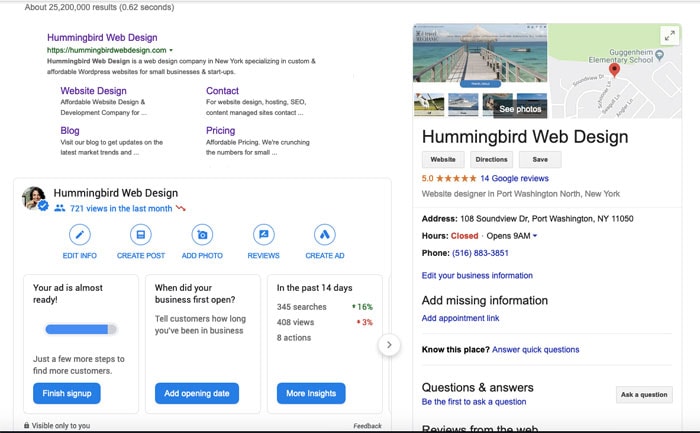Image resolution: width=700 pixels, height=433 pixels.
Task: Open the Reviews icon
Action: pyautogui.click(x=263, y=235)
